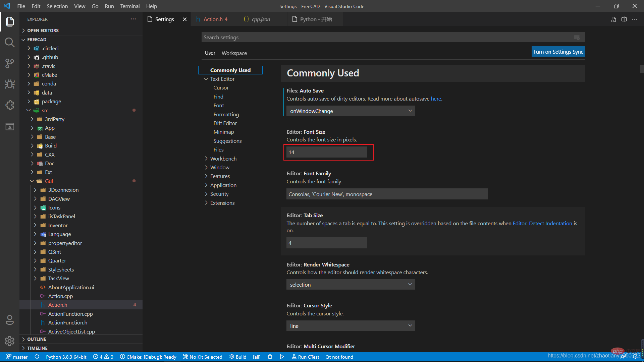Viewport: 644px width, 362px height.
Task: Expand the Workbench settings category
Action: pos(223,159)
